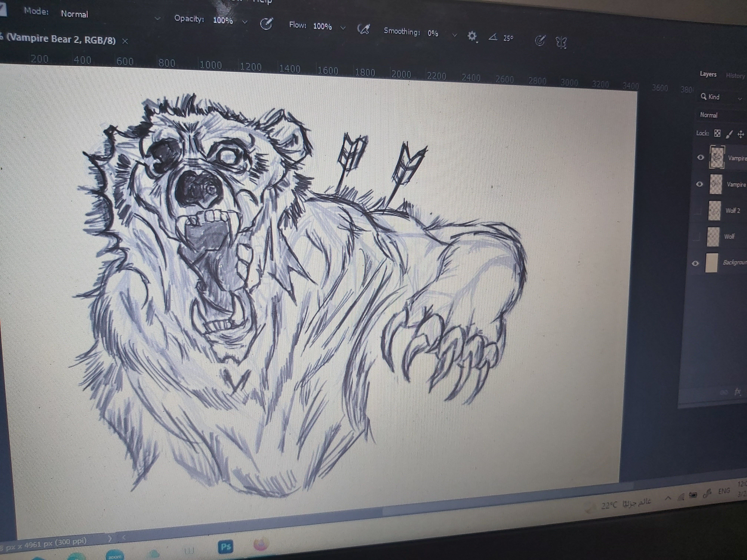Click lock position move icon
747x560 pixels.
pyautogui.click(x=741, y=135)
